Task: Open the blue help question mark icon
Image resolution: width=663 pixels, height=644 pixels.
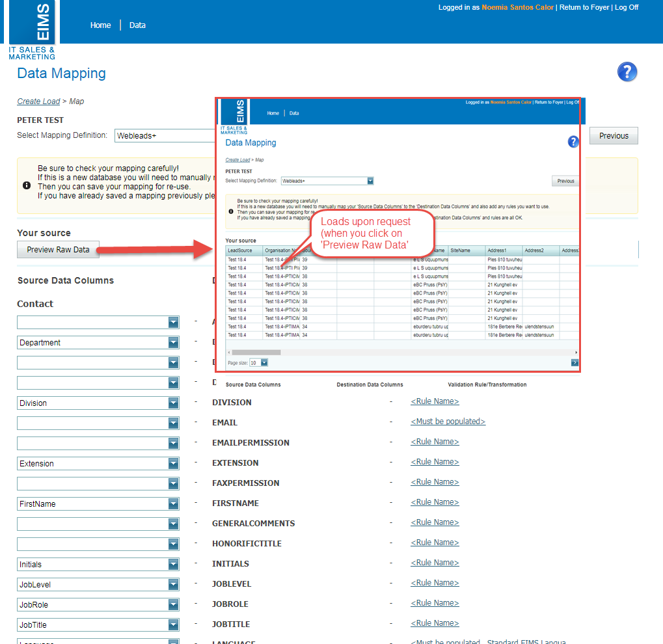Action: tap(627, 72)
